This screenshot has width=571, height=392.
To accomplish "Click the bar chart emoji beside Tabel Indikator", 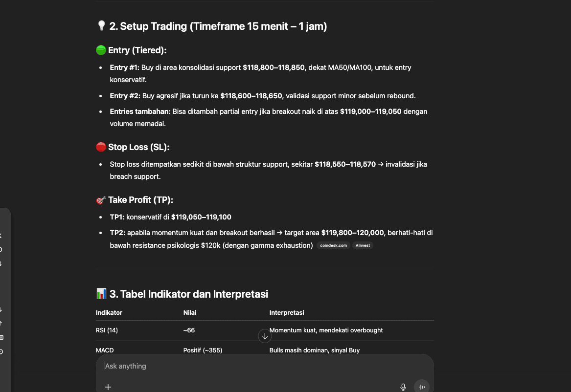I will (101, 294).
